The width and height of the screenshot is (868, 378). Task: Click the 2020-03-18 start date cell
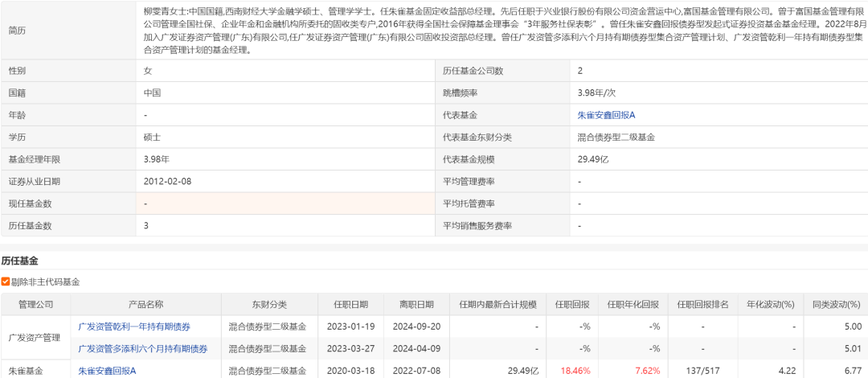click(350, 371)
